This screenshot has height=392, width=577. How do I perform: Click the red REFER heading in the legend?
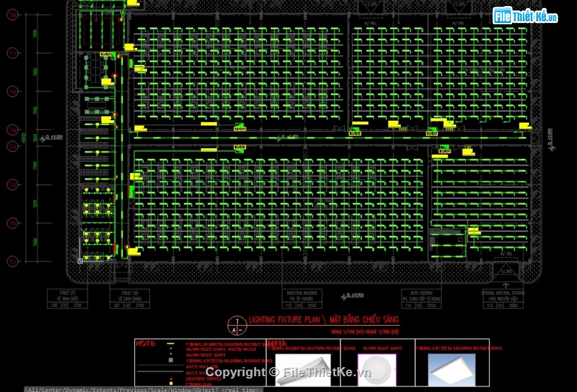point(277,343)
